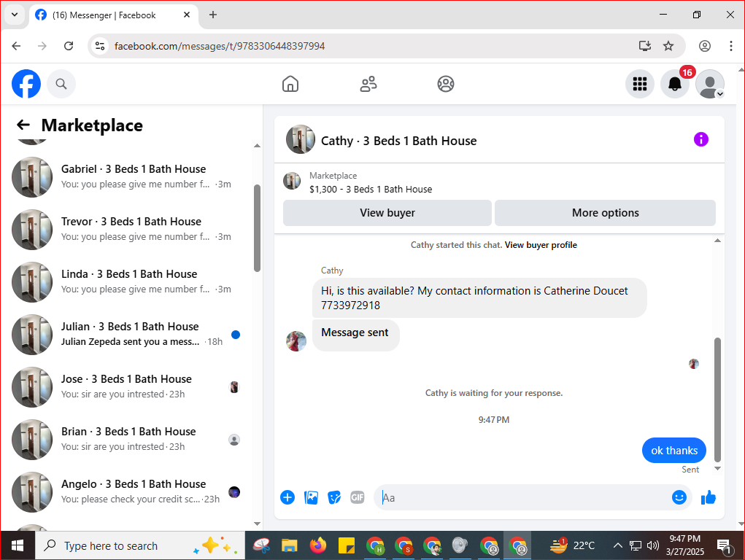The image size is (745, 560).
Task: Click the sender avatar beside 'Message sent'
Action: coord(296,341)
